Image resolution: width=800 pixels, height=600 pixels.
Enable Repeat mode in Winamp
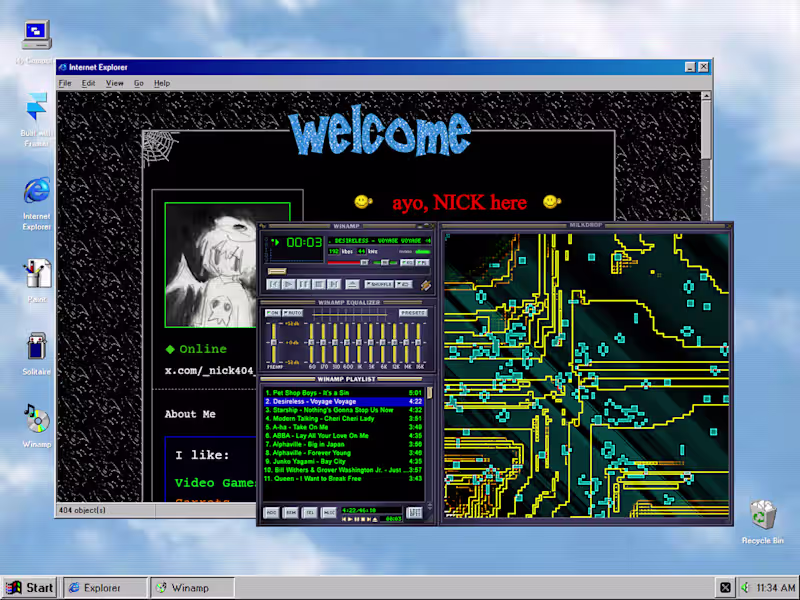[x=403, y=285]
